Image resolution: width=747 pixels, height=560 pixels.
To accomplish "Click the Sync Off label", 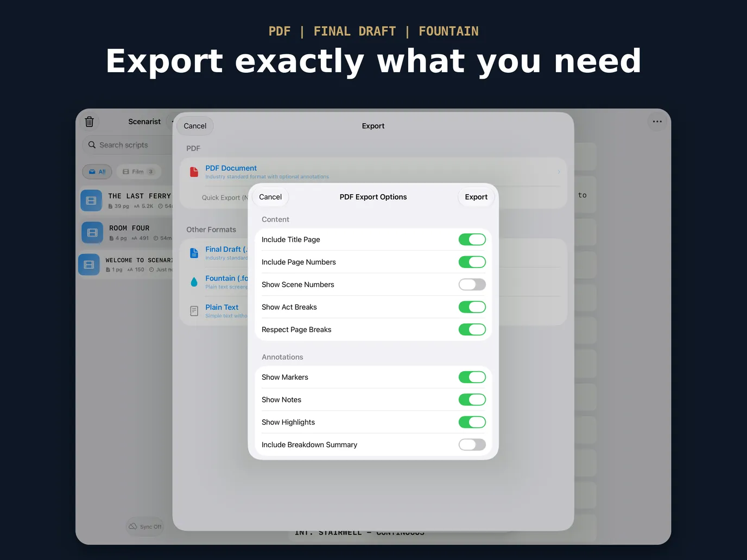I will click(x=150, y=527).
